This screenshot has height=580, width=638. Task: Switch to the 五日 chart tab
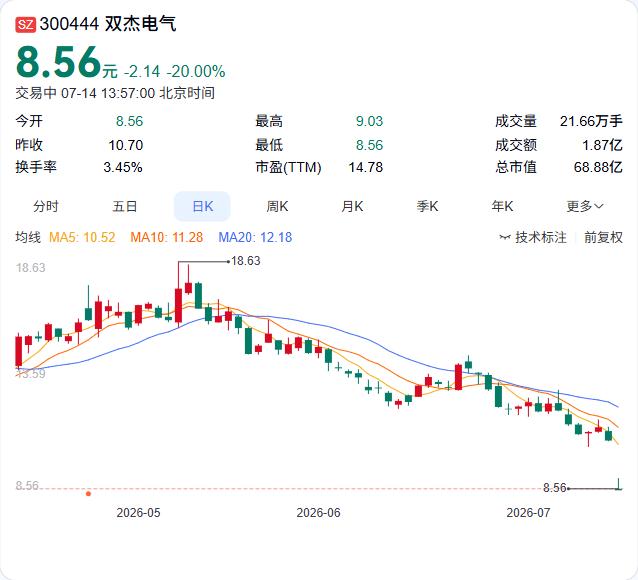tap(125, 206)
